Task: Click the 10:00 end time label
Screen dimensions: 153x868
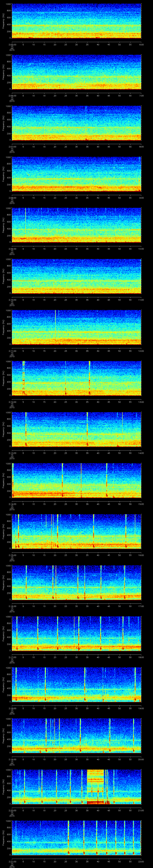Action: tap(141, 249)
